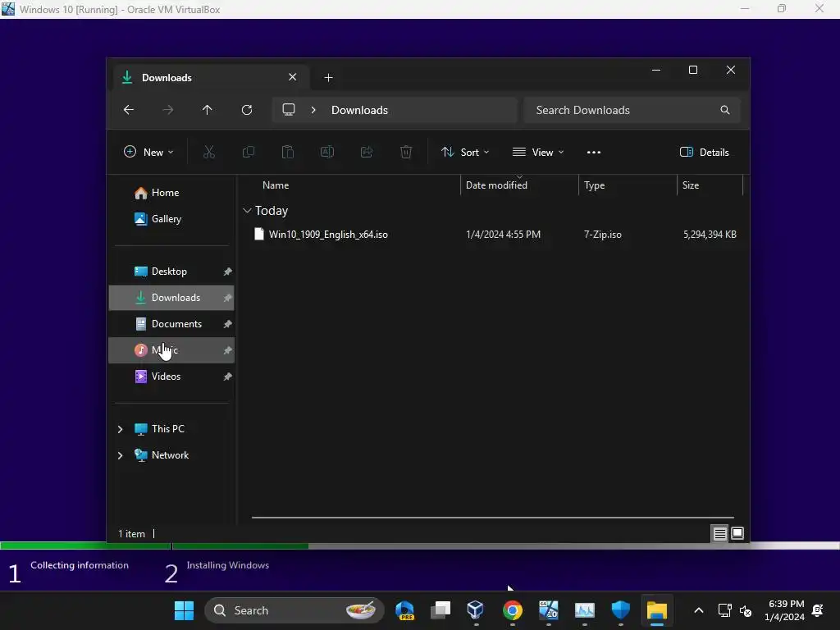Image resolution: width=840 pixels, height=630 pixels.
Task: Switch to details list view in status bar
Action: [x=720, y=533]
